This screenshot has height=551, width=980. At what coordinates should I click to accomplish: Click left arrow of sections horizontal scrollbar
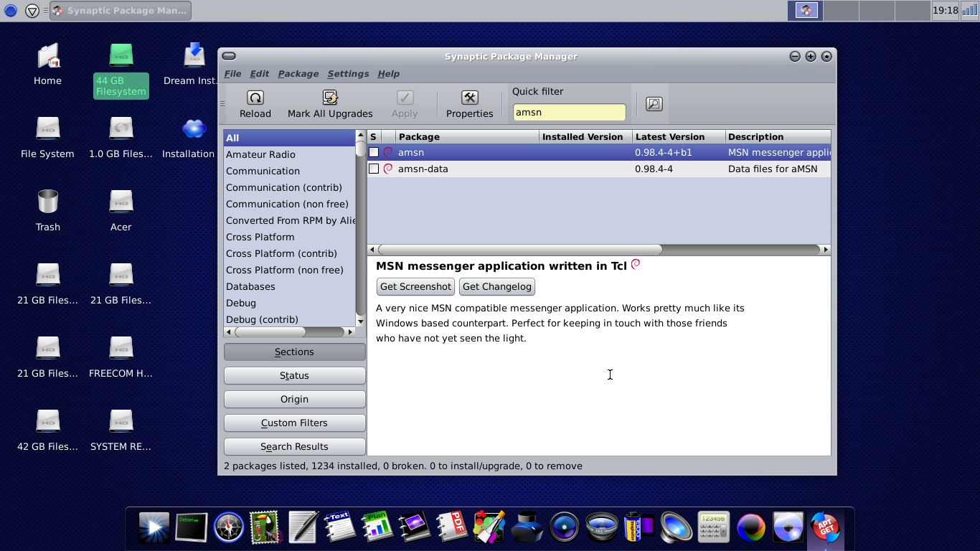click(228, 332)
